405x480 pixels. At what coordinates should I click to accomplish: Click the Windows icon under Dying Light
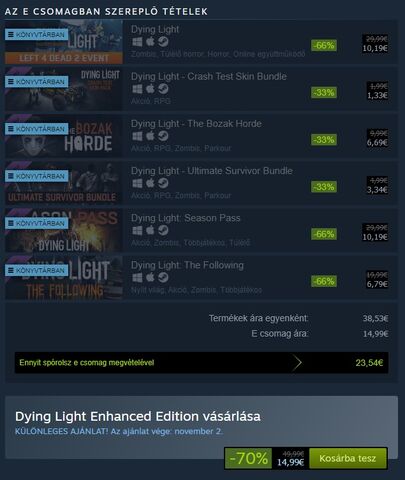pos(137,42)
